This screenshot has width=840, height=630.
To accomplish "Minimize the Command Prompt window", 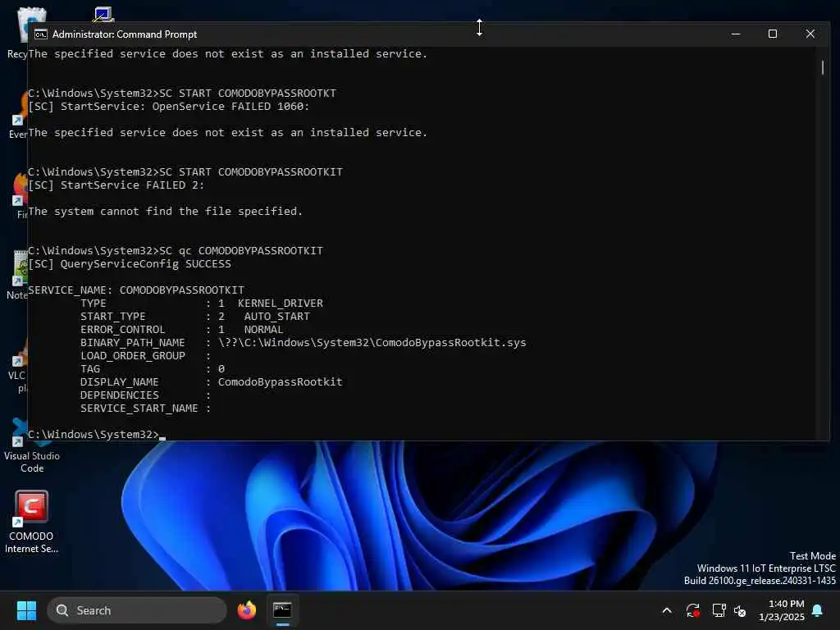I will (736, 34).
